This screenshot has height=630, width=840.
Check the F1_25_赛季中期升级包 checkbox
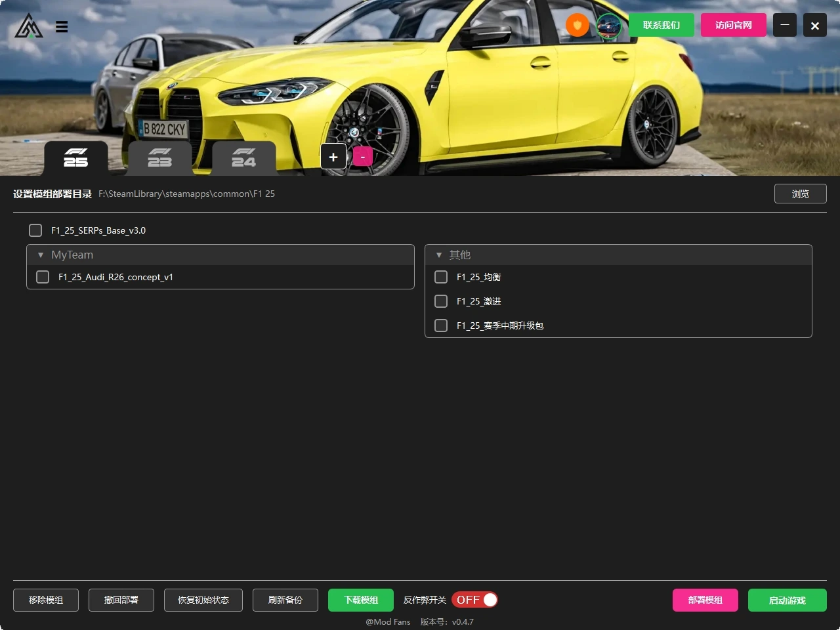coord(441,325)
